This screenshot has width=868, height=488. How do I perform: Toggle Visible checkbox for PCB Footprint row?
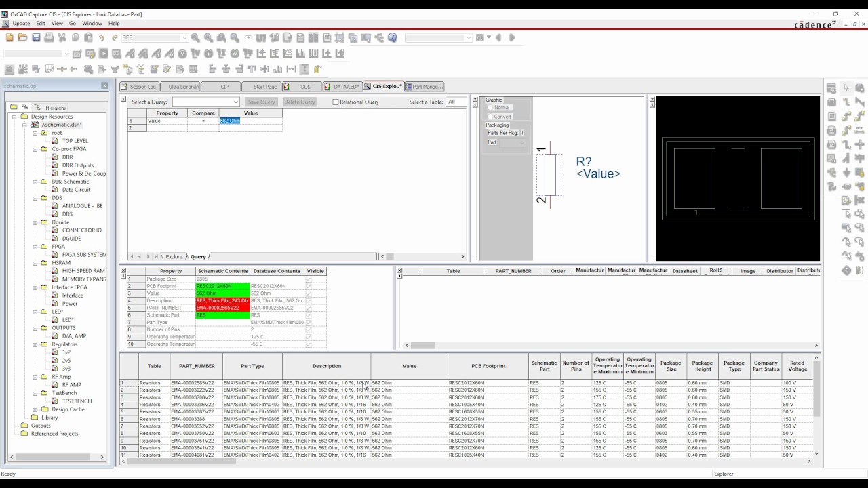pos(309,286)
